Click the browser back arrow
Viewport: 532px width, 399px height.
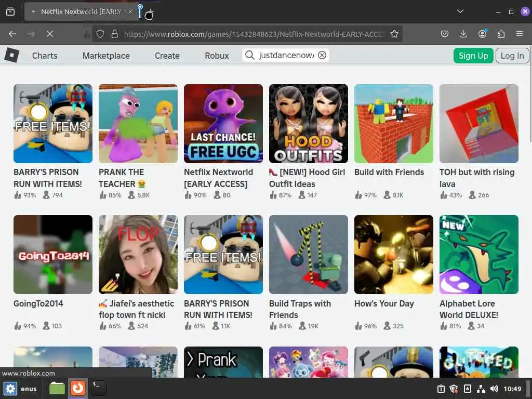tap(12, 34)
